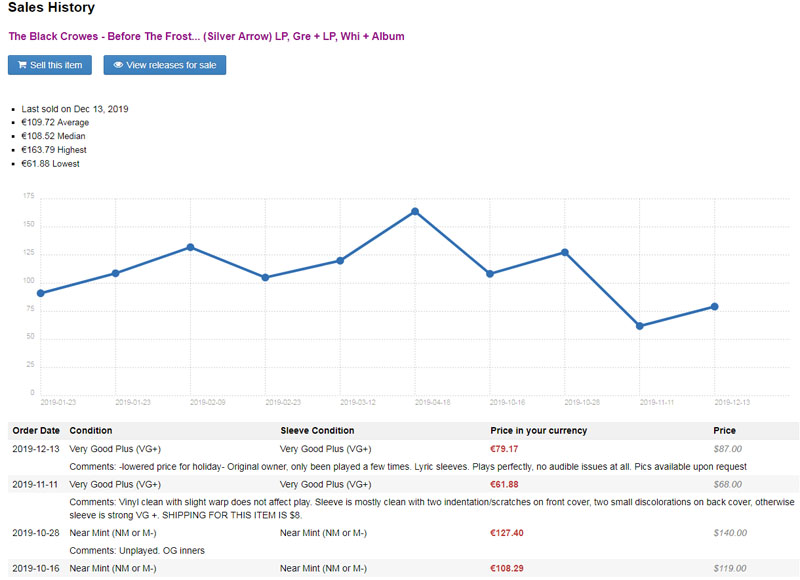
Task: Select the $119.00 original price
Action: click(730, 568)
